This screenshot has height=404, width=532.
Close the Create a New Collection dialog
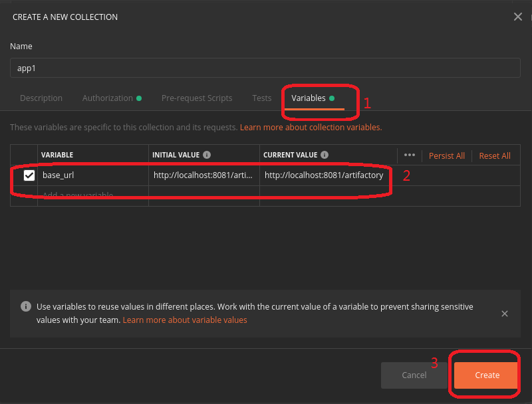pyautogui.click(x=518, y=17)
